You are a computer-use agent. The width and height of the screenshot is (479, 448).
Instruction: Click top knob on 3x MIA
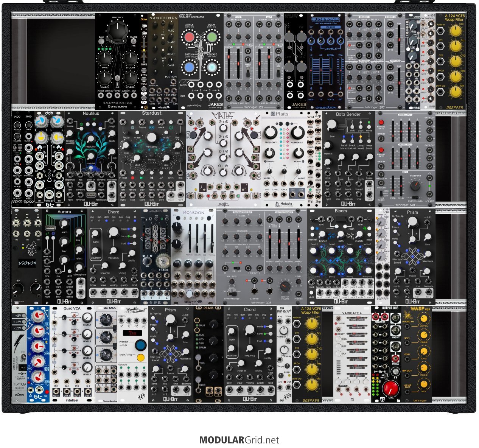pyautogui.click(x=106, y=320)
